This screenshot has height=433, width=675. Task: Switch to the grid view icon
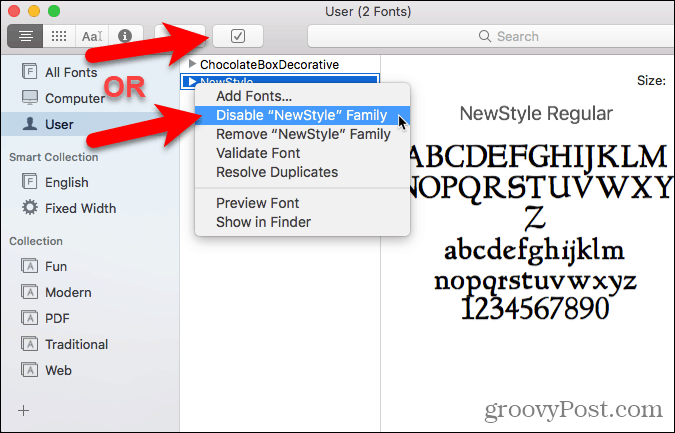coord(59,36)
